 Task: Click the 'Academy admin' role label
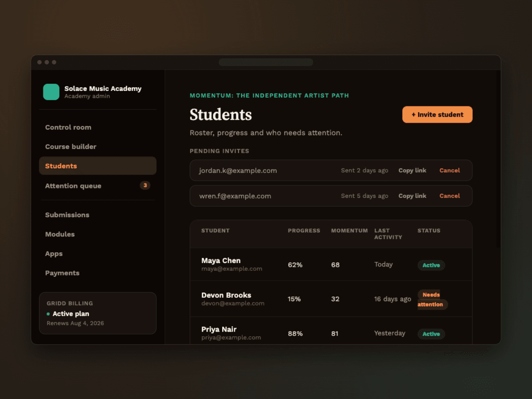pyautogui.click(x=87, y=96)
